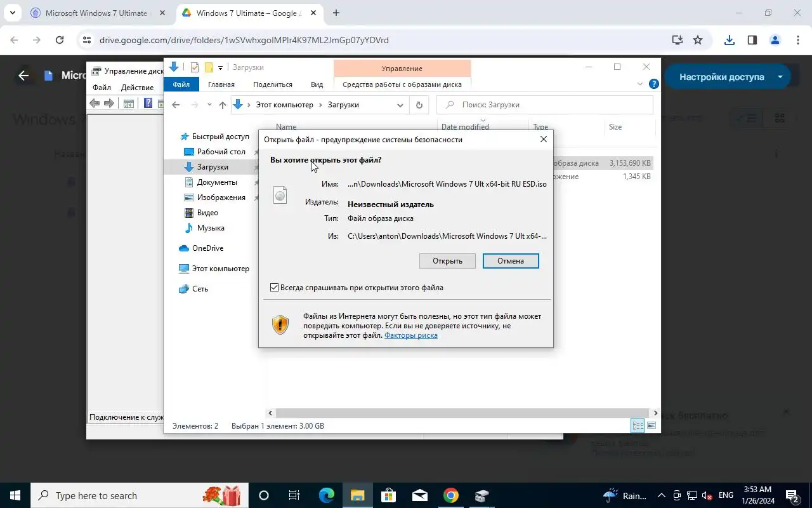Collapse the Explorer ribbon chevron

[x=640, y=84]
